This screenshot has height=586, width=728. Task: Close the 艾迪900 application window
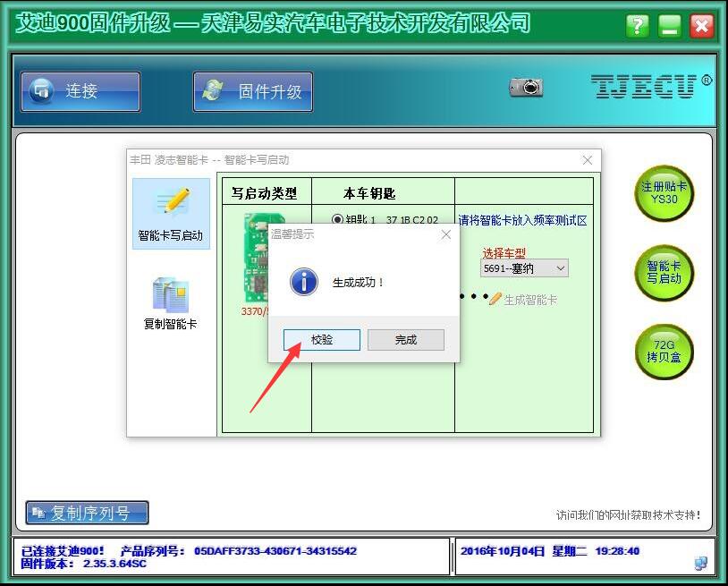click(701, 26)
